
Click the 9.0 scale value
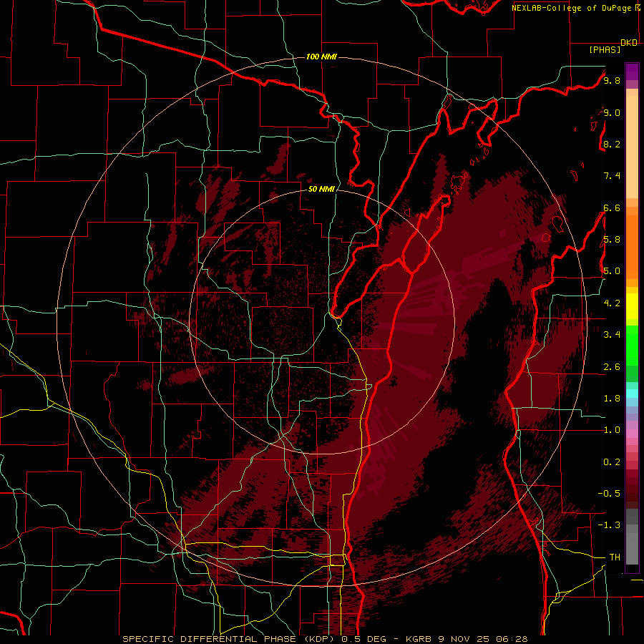(x=612, y=112)
